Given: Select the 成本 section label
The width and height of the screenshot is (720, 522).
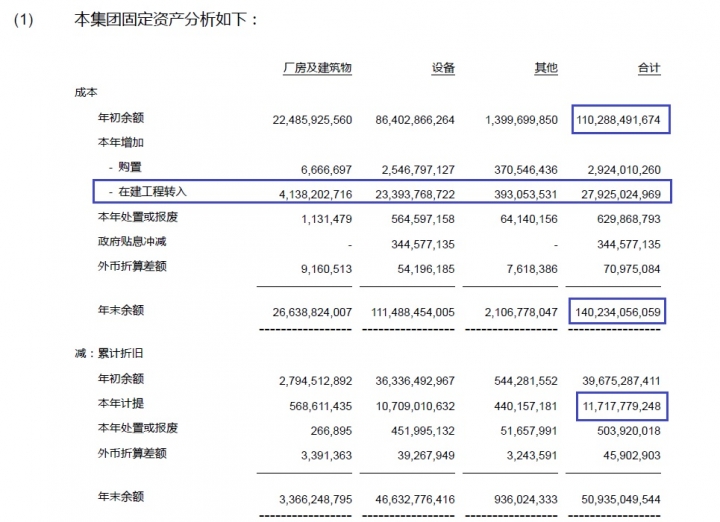Looking at the screenshot, I should pyautogui.click(x=86, y=92).
